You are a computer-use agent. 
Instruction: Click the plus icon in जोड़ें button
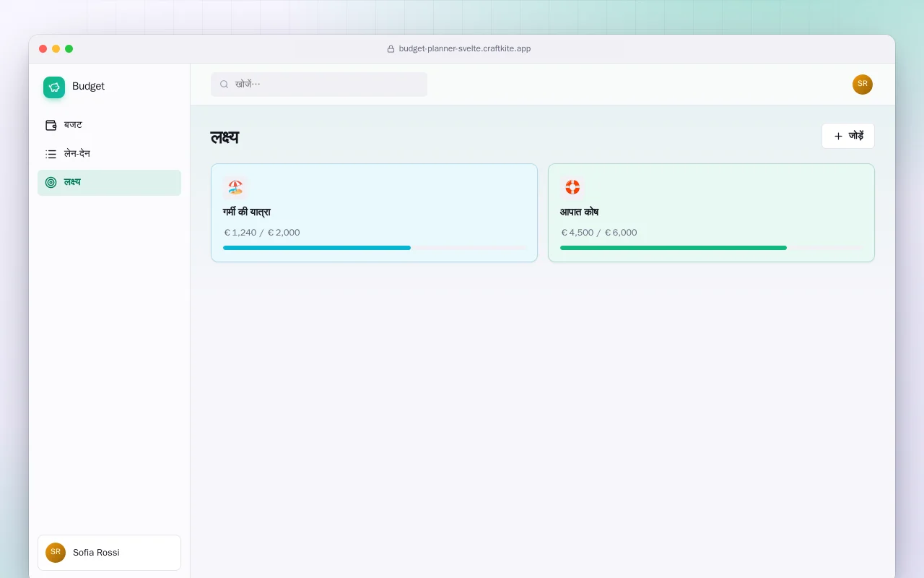[838, 136]
